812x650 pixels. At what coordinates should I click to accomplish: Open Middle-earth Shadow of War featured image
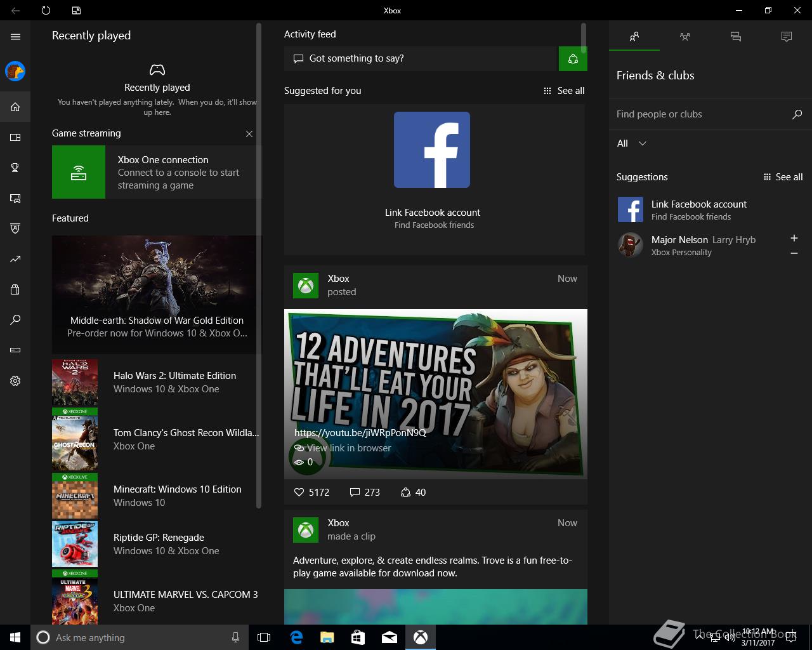157,295
